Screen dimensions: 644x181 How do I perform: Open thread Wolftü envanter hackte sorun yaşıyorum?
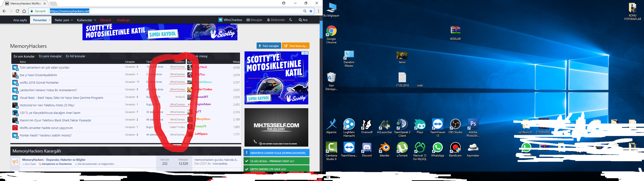[46, 128]
